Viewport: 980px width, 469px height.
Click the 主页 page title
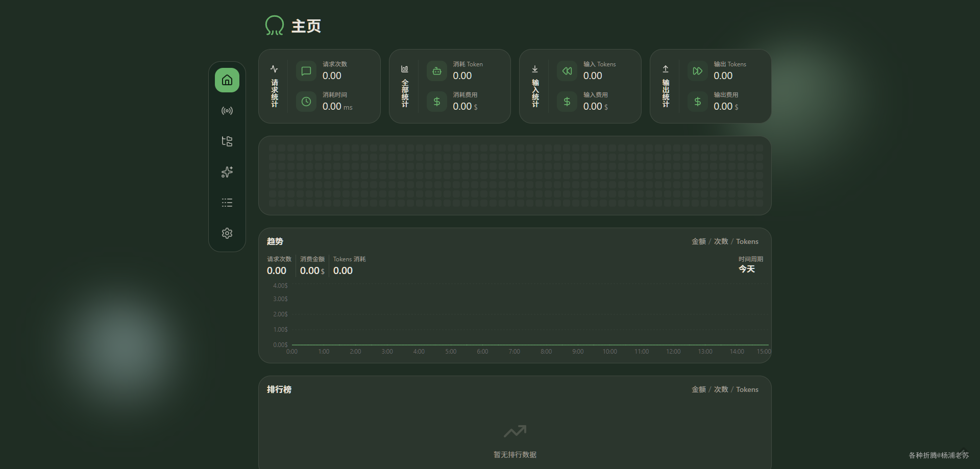(x=306, y=26)
